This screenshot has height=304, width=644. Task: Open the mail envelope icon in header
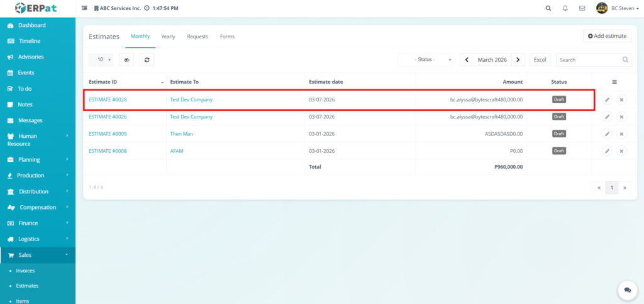click(582, 8)
